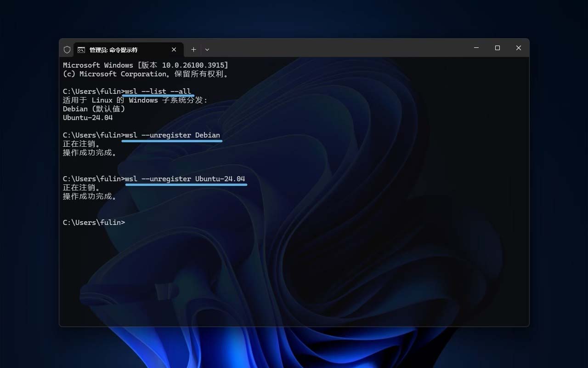Click the command "wsl --unregister Ubuntu-24.04"

[x=185, y=178]
